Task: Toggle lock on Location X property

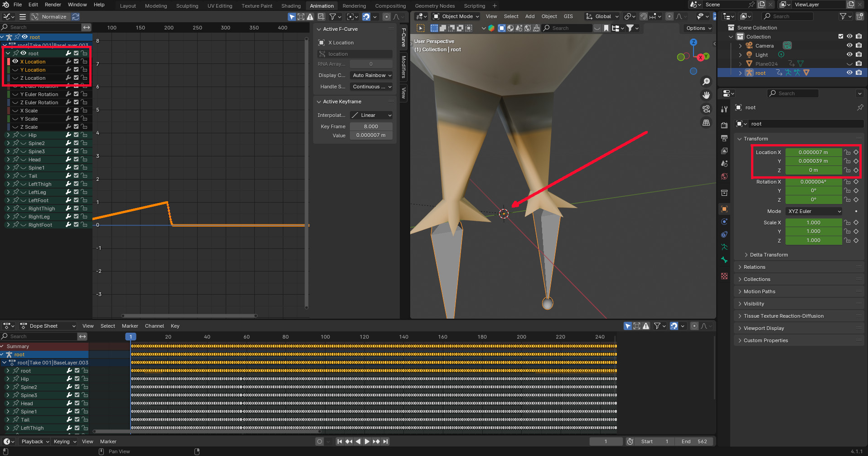Action: tap(847, 152)
